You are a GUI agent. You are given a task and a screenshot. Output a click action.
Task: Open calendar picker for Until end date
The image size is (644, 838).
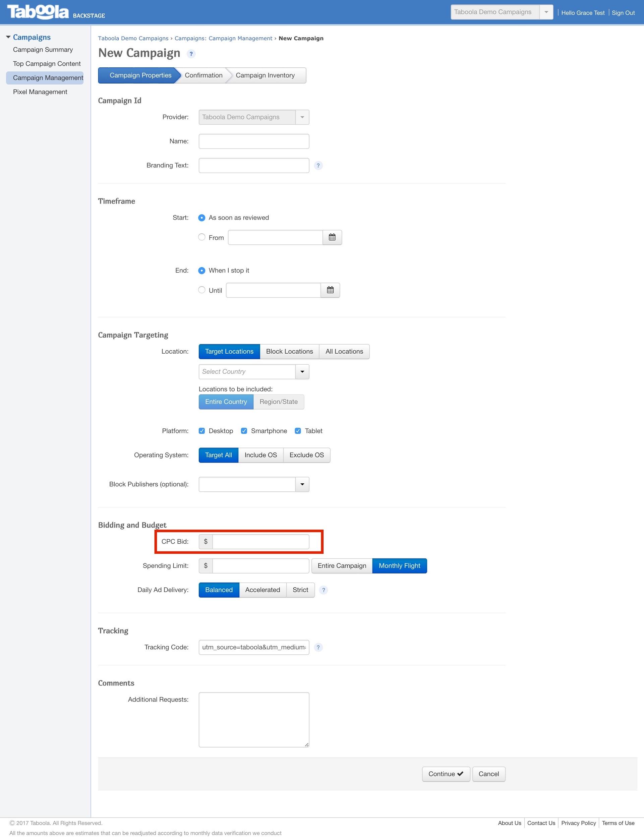coord(330,290)
